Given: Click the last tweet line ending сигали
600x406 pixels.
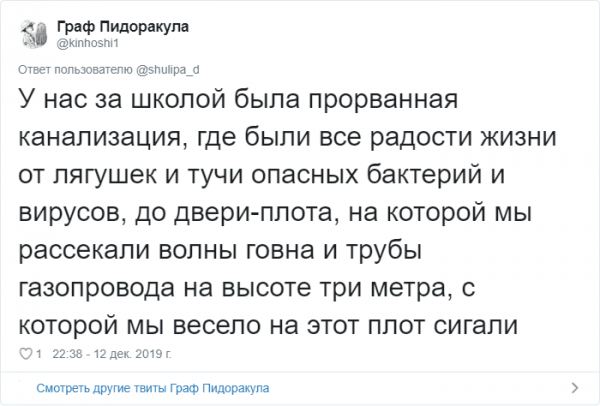Looking at the screenshot, I should click(268, 326).
